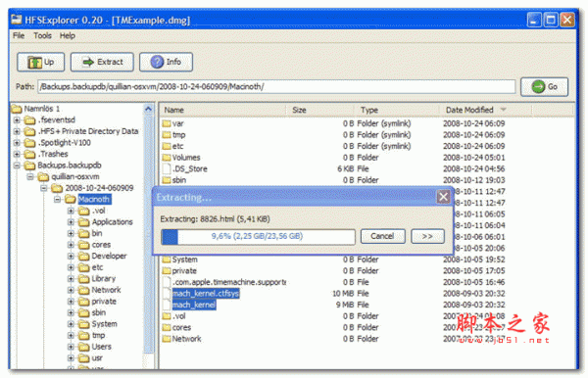
Task: Collapse the quillian-osxvm tree node
Action: [30, 177]
